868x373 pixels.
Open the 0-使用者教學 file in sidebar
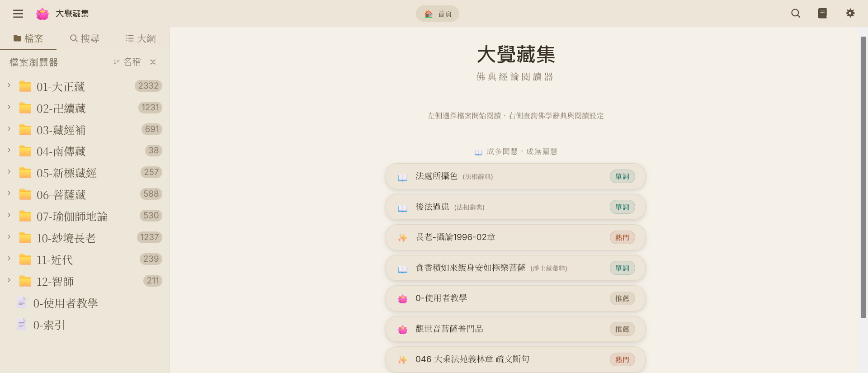pos(85,303)
